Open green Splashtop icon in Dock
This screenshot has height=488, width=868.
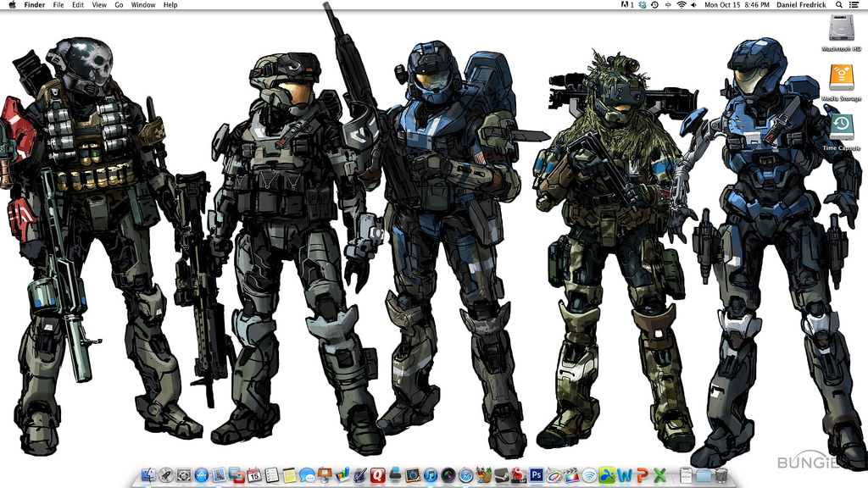pos(607,474)
